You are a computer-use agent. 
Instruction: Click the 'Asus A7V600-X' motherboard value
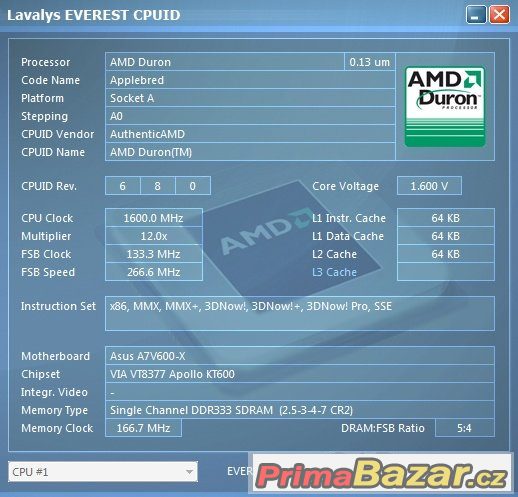click(300, 356)
